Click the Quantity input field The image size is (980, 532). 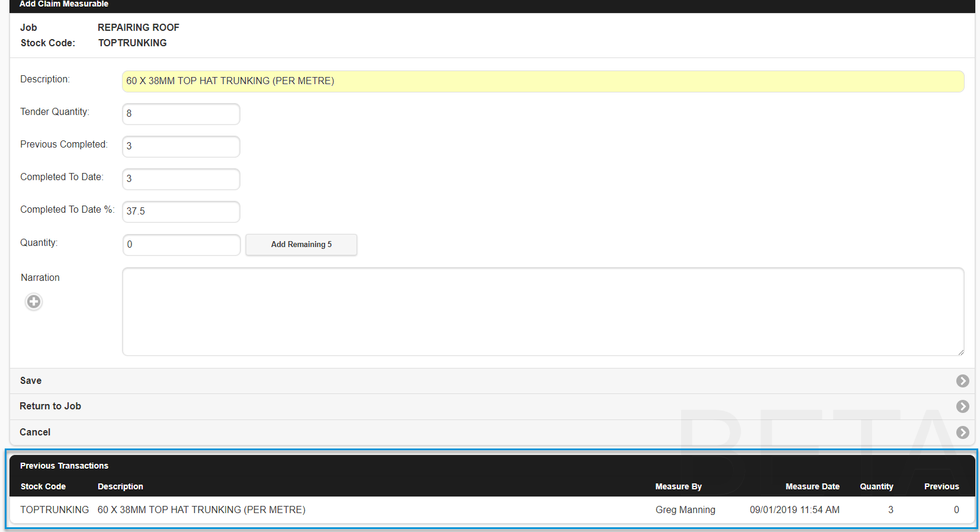pos(181,245)
